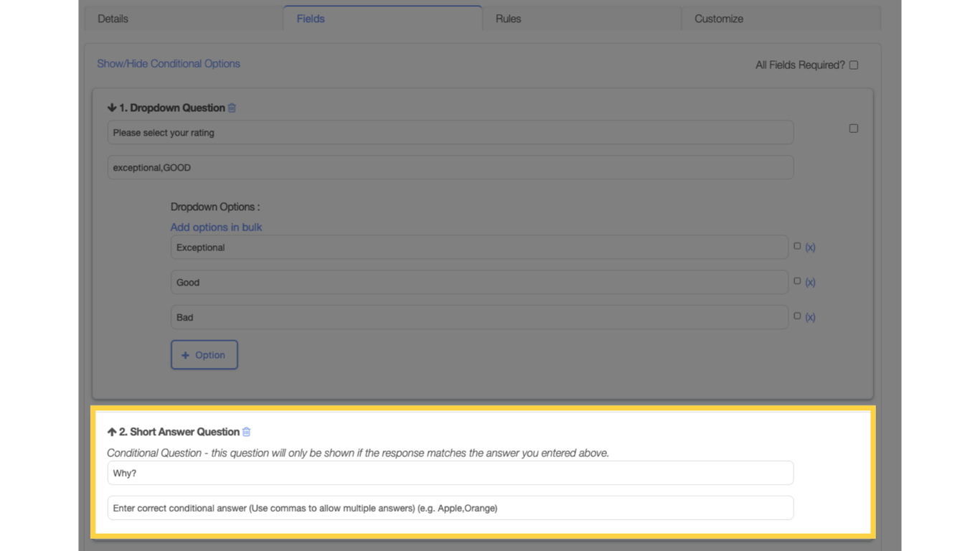Move the Short Answer Question up with the arrow
Image resolution: width=980 pixels, height=551 pixels.
click(x=112, y=432)
